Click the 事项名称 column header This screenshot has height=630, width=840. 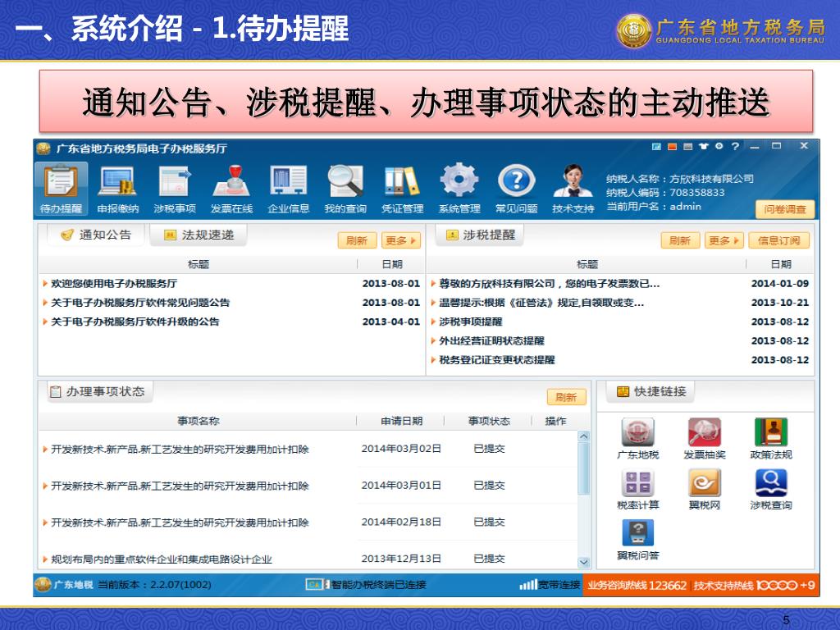coord(199,421)
